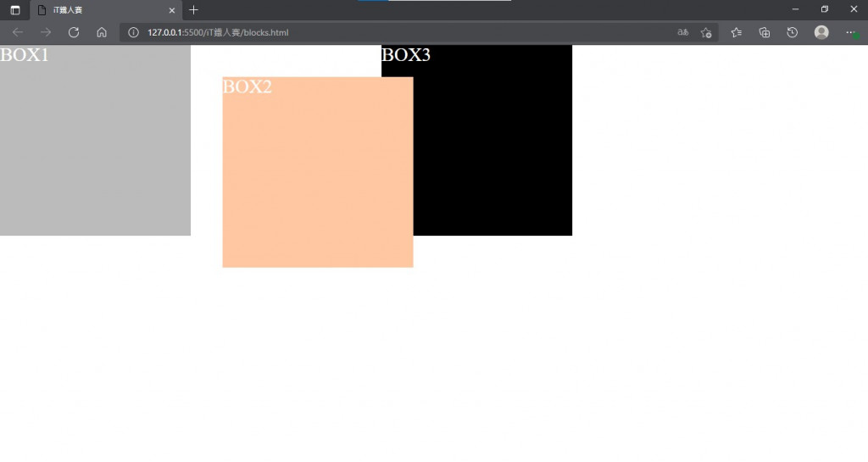The height and width of the screenshot is (462, 868).
Task: Click the browser back arrow
Action: [x=18, y=33]
